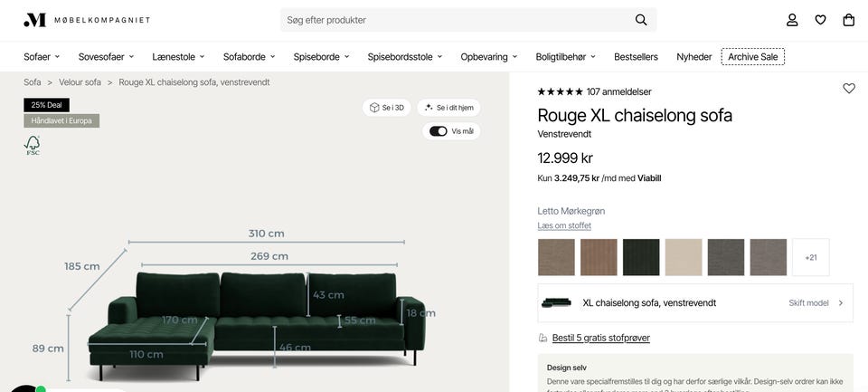This screenshot has width=868, height=392.
Task: Click 'Se i dit hjem' AR button
Action: tap(449, 108)
